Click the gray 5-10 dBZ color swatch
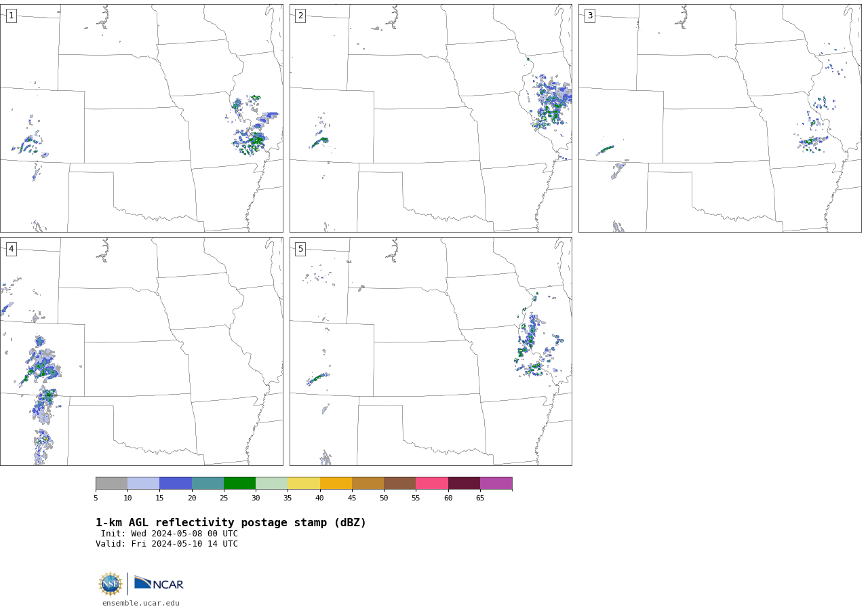868x611 pixels. coord(111,483)
